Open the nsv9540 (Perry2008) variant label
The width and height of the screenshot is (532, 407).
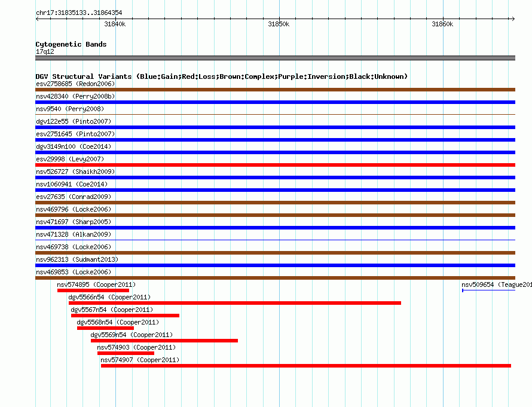point(70,109)
